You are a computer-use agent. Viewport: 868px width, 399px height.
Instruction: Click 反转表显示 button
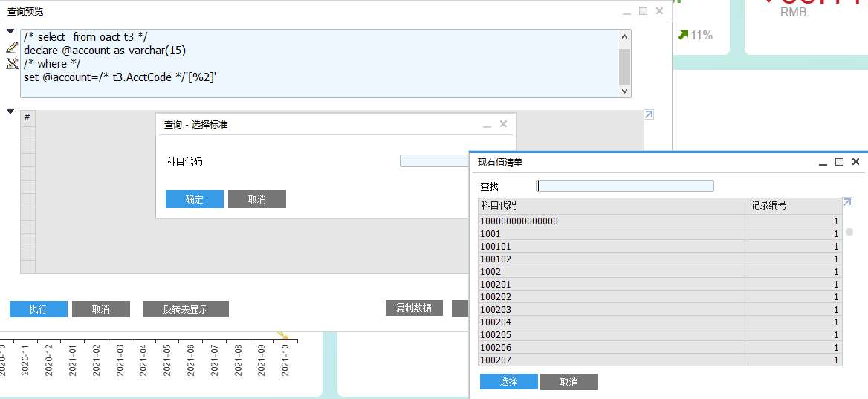pyautogui.click(x=185, y=309)
